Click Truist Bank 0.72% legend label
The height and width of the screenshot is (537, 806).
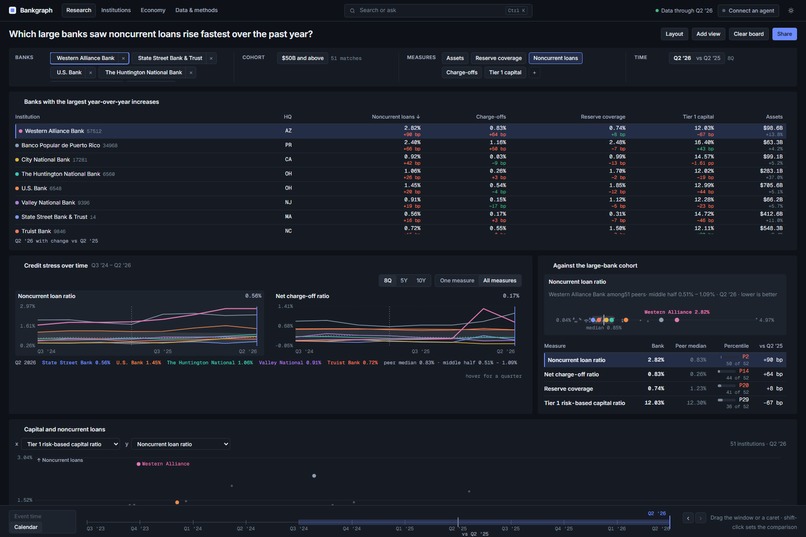(352, 363)
